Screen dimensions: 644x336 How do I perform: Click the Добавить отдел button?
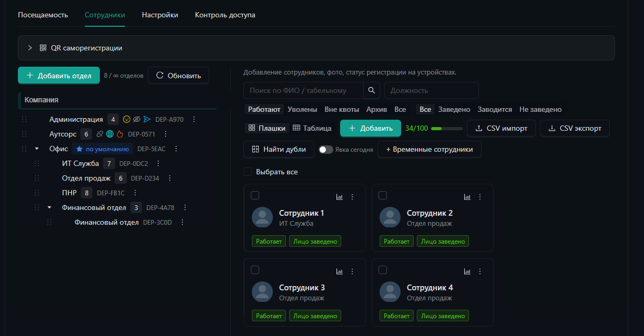point(59,76)
